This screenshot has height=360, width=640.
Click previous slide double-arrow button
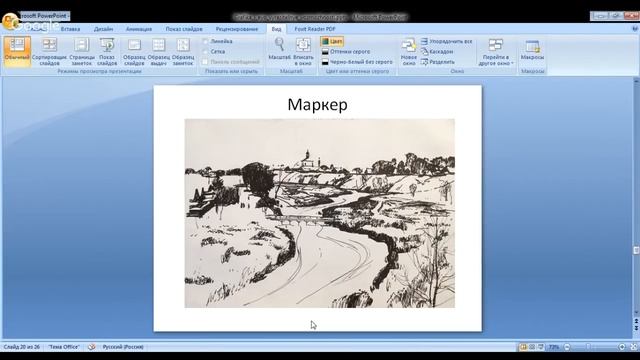click(x=636, y=321)
